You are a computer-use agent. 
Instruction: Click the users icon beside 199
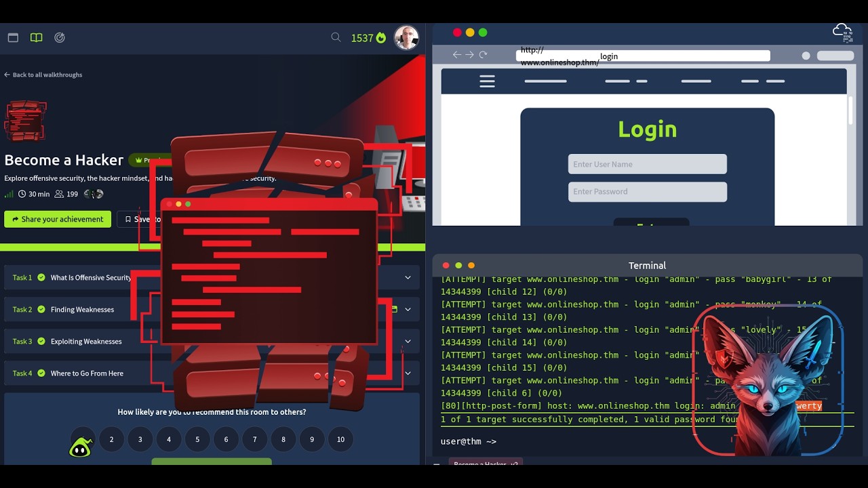[x=59, y=194]
